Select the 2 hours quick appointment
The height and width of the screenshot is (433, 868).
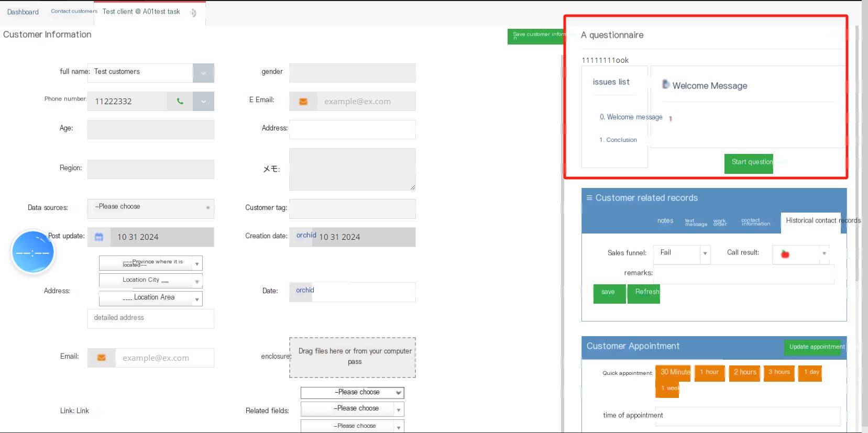click(x=744, y=373)
